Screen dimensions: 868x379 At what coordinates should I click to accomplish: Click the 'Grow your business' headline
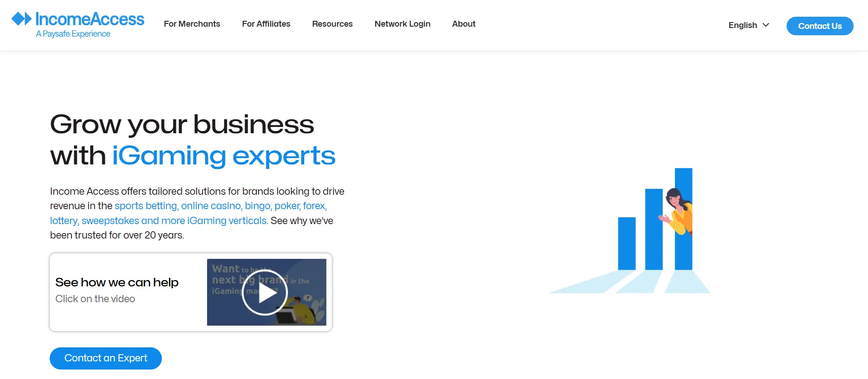point(182,124)
